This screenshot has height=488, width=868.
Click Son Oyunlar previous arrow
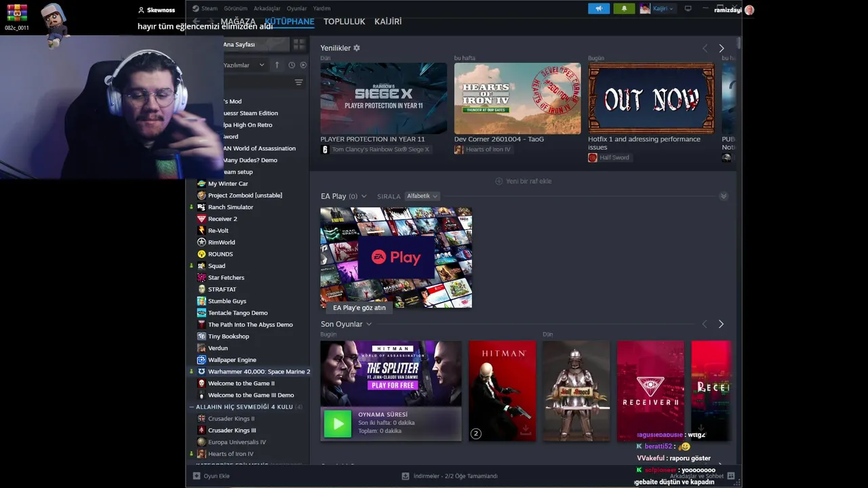point(705,324)
